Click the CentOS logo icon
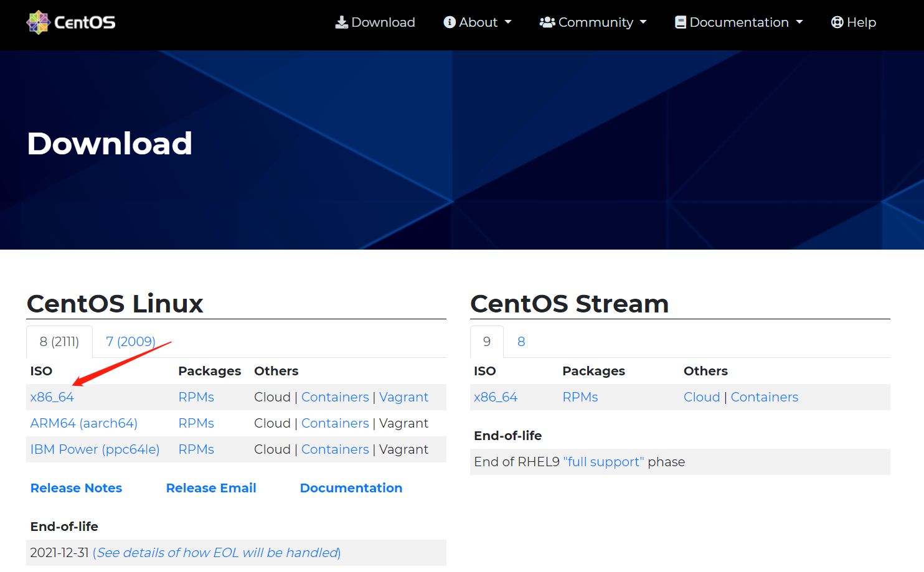 tap(38, 22)
